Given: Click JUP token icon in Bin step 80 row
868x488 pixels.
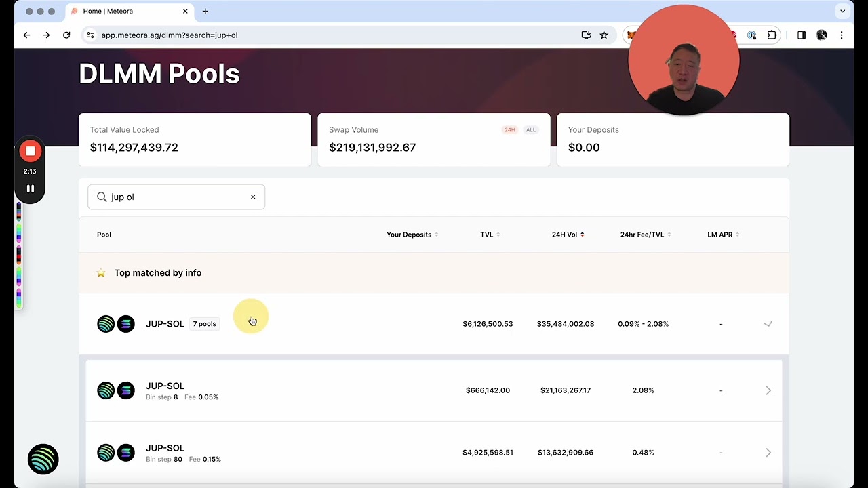Looking at the screenshot, I should pos(106,453).
